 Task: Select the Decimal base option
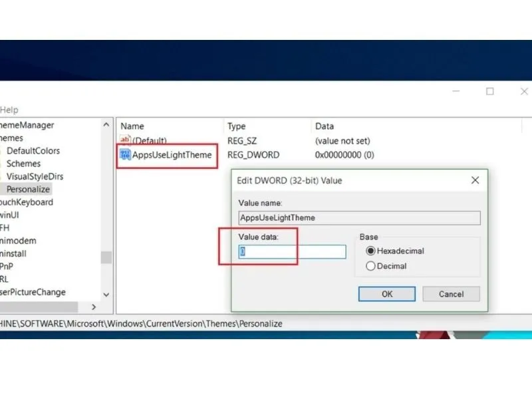(x=370, y=266)
